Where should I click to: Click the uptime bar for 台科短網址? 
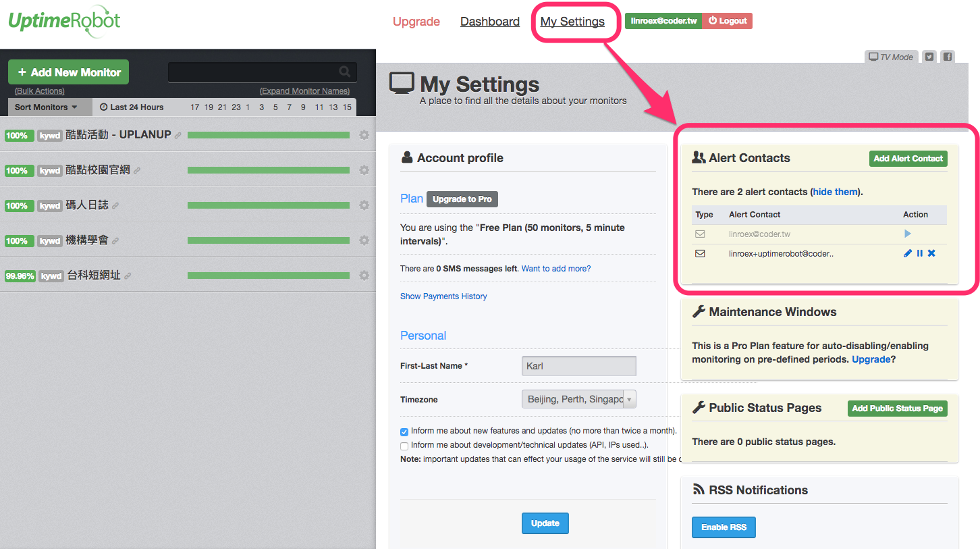[269, 276]
